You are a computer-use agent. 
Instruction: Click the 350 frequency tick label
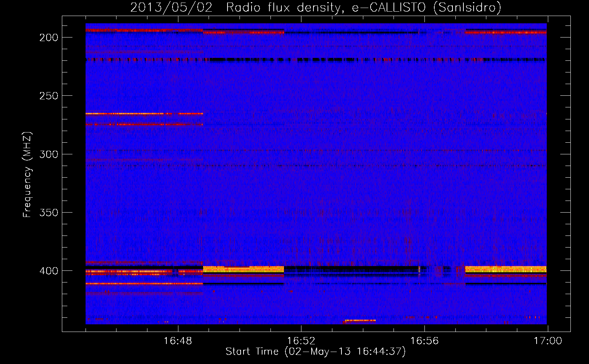pyautogui.click(x=49, y=212)
